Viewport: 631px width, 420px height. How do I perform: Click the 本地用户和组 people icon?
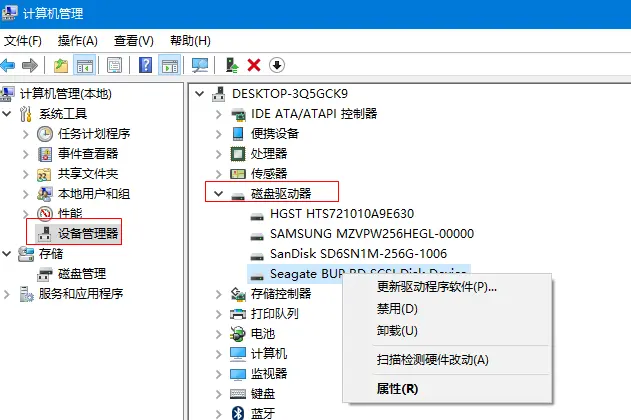point(45,194)
